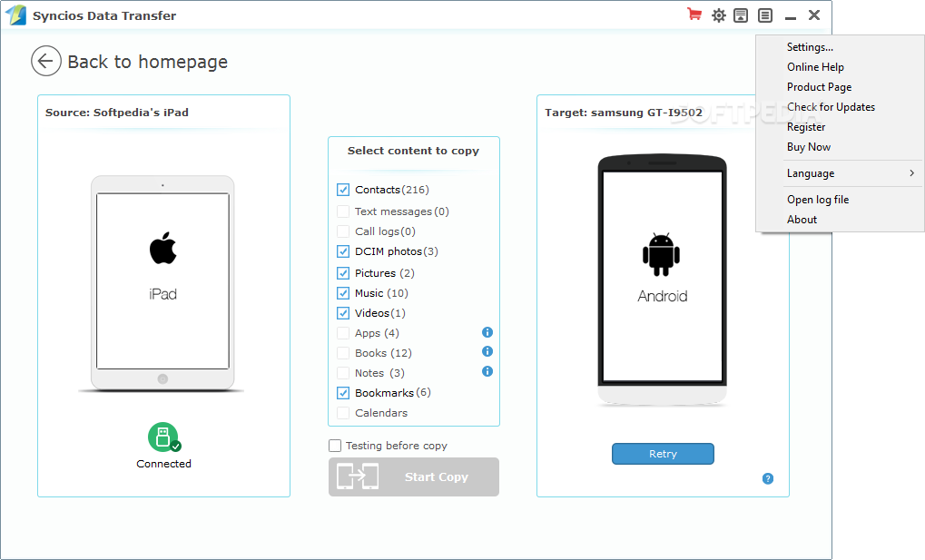Expand the Language submenu arrow

pyautogui.click(x=912, y=172)
